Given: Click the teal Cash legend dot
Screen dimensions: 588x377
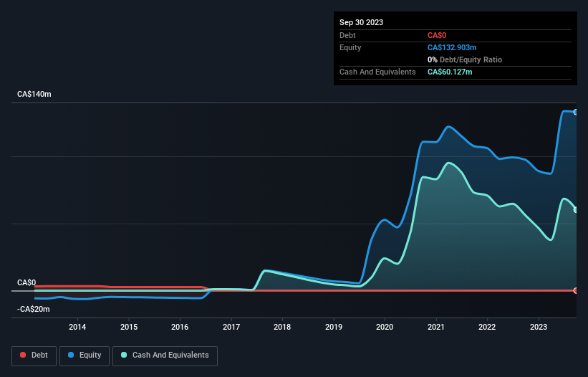Looking at the screenshot, I should click(124, 355).
